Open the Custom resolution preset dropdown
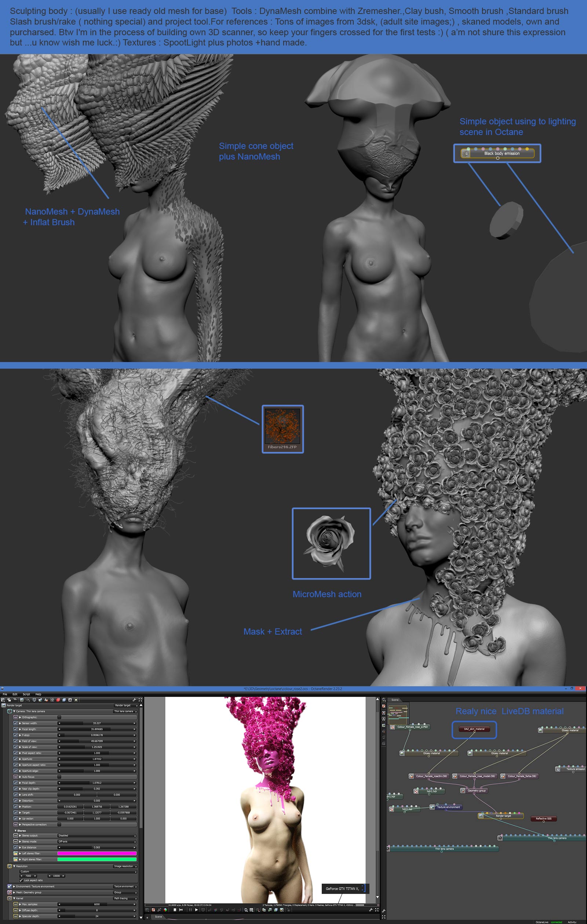This screenshot has height=924, width=587. (78, 872)
